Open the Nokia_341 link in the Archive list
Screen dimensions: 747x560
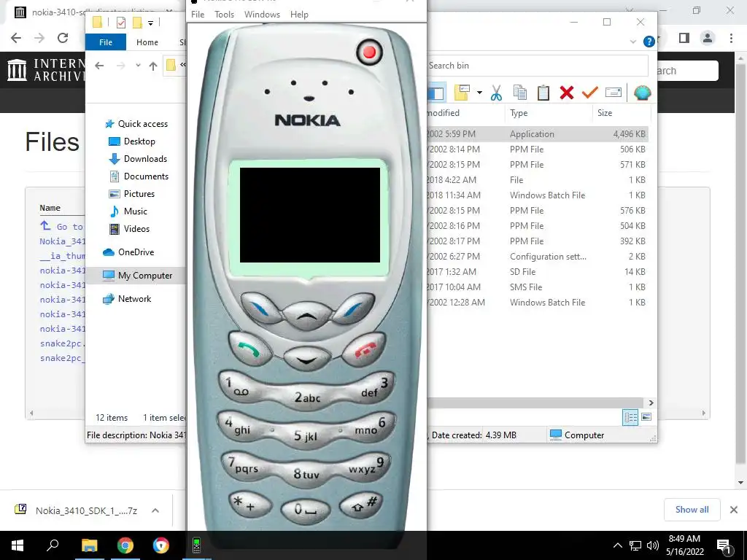coord(63,241)
